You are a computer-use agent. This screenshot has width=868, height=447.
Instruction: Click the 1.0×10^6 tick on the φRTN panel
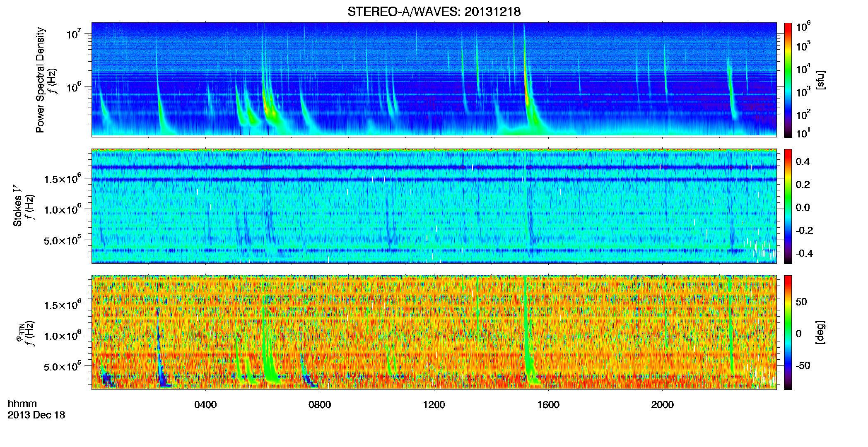(x=62, y=335)
